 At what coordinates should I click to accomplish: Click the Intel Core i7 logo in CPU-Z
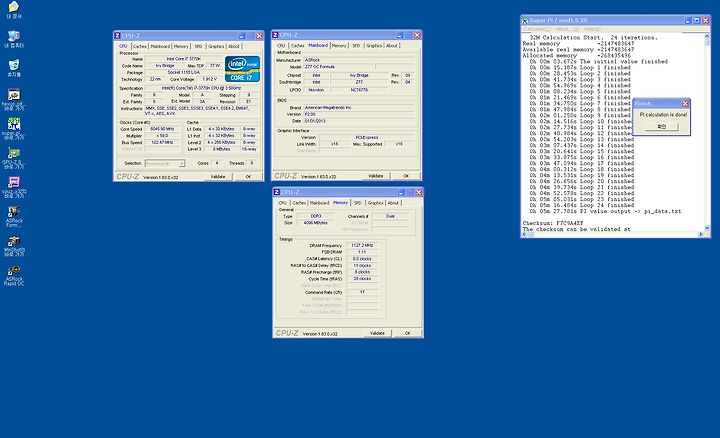coord(242,69)
